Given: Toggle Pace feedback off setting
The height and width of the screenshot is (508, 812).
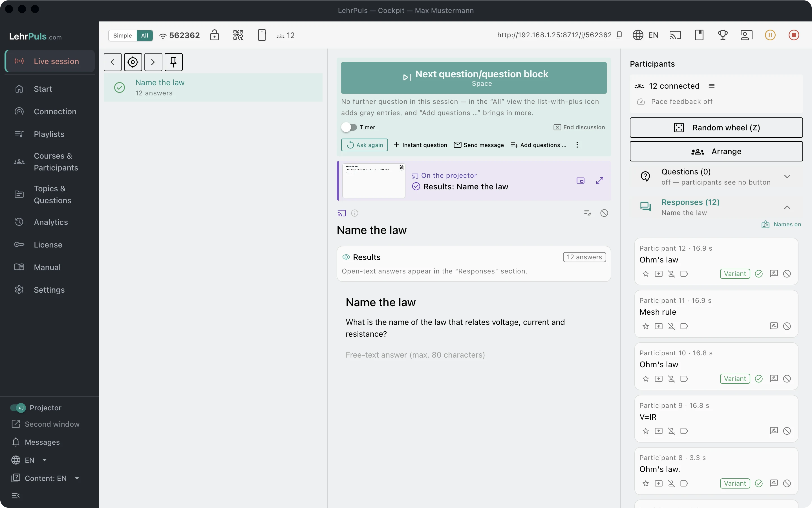Looking at the screenshot, I should (x=674, y=102).
